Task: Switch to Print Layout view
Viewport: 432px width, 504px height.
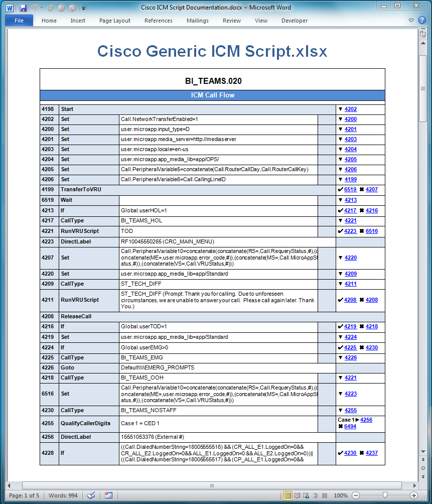Action: click(288, 495)
